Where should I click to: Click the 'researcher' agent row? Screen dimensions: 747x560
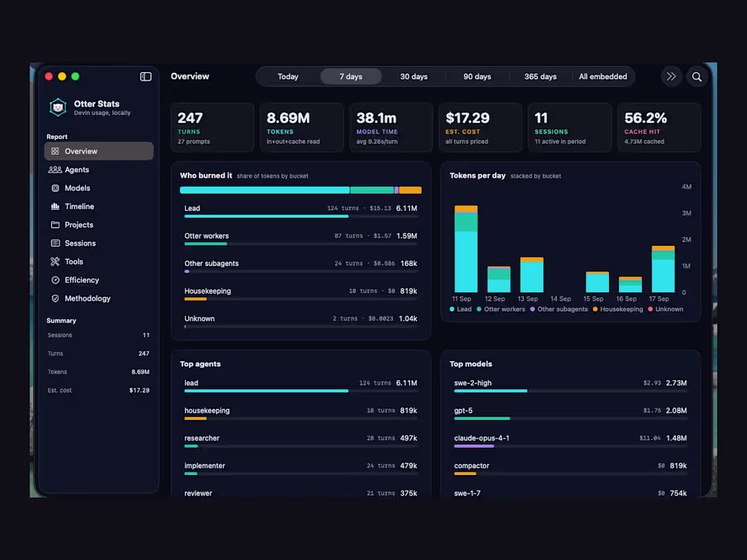[301, 441]
